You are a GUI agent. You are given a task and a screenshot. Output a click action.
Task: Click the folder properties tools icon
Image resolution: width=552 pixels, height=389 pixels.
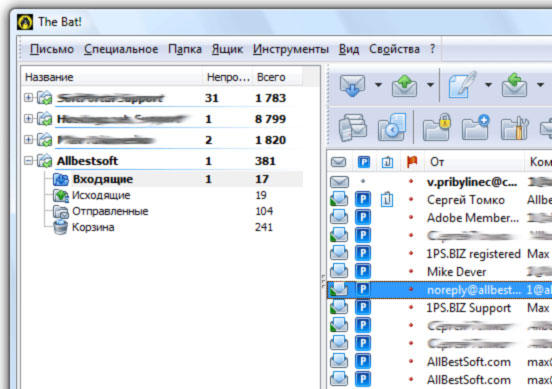pos(515,127)
